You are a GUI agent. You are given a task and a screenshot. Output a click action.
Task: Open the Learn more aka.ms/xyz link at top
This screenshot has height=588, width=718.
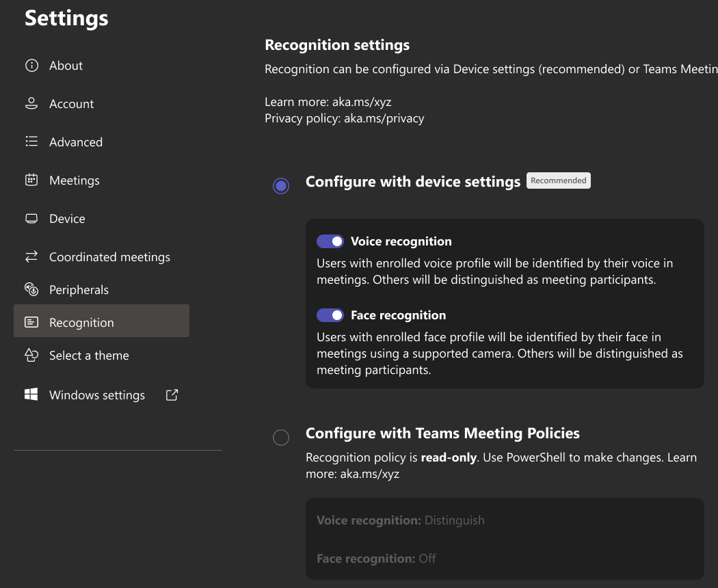pos(362,102)
